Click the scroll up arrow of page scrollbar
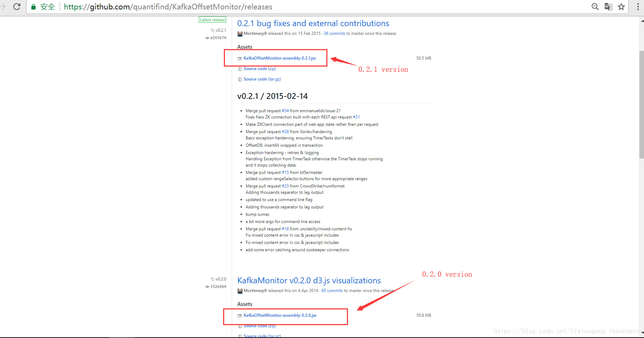This screenshot has width=644, height=338. (x=642, y=21)
